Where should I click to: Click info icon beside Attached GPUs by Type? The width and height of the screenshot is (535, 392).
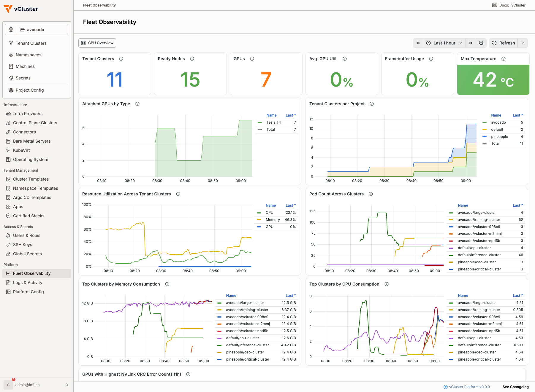[x=137, y=104]
